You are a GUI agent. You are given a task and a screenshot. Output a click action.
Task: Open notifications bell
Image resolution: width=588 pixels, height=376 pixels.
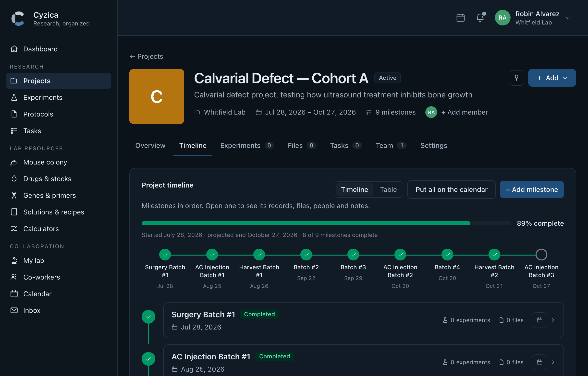point(480,18)
